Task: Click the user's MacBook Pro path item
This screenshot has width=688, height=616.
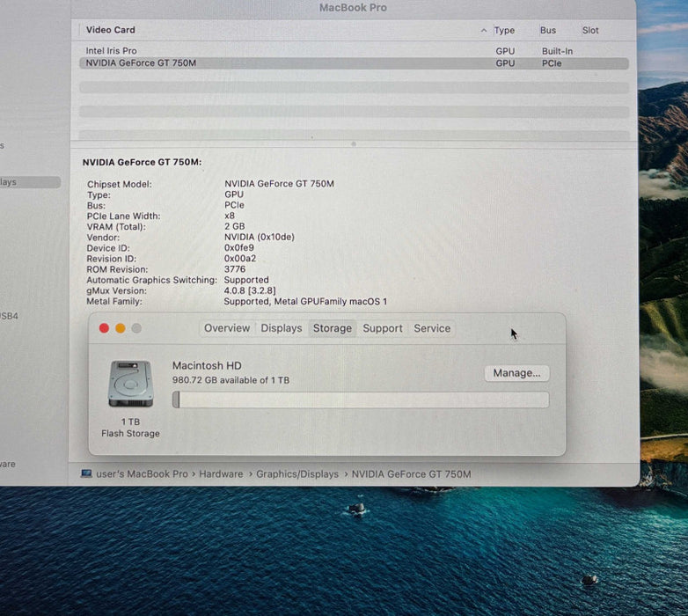Action: pos(142,473)
